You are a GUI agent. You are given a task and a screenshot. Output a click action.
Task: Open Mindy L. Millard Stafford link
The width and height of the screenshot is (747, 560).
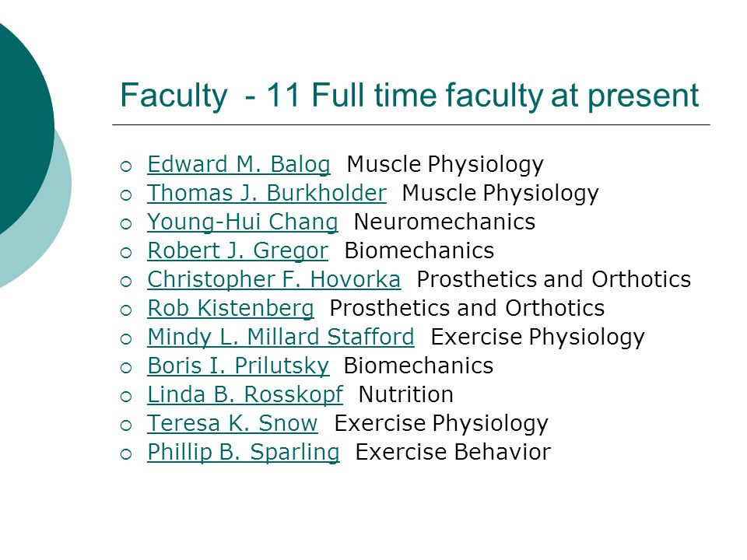tap(281, 338)
